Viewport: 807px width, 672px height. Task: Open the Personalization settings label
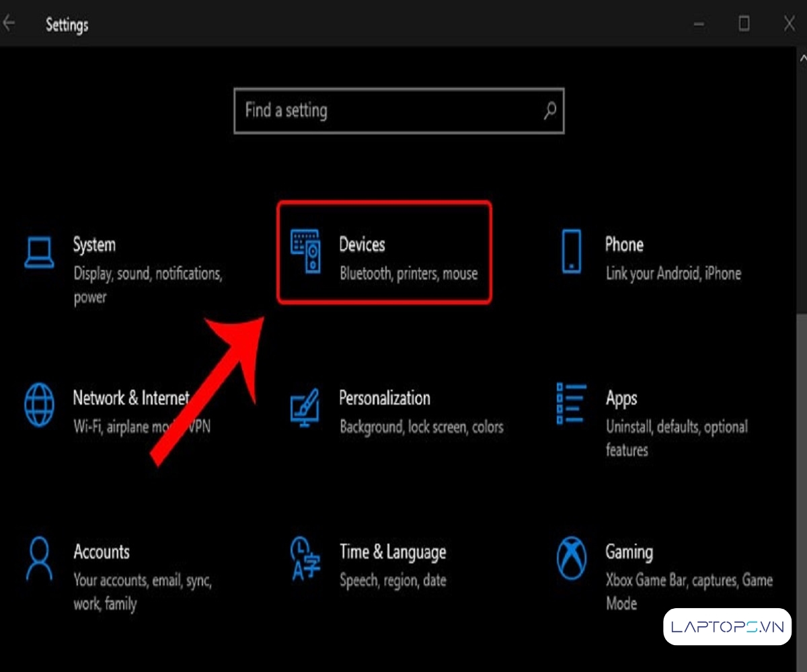[x=384, y=398]
